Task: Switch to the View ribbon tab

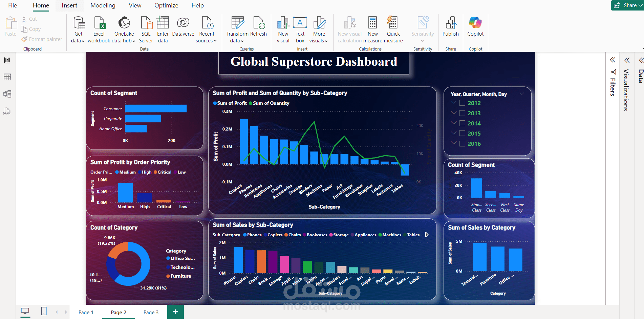Action: (x=135, y=5)
